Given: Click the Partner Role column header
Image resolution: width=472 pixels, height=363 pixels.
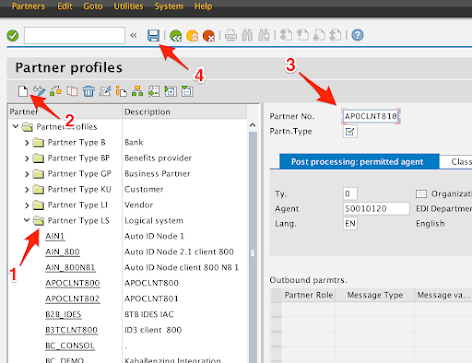Looking at the screenshot, I should pos(309,295).
